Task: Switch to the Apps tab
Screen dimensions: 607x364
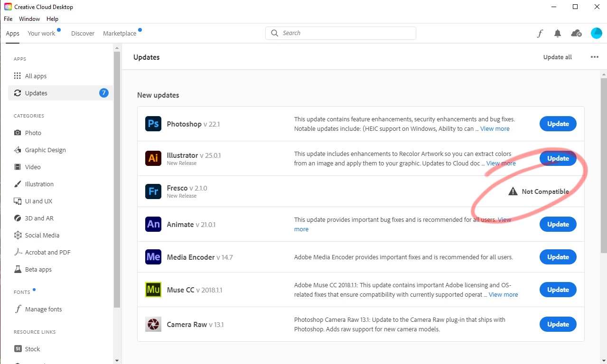Action: coord(13,33)
